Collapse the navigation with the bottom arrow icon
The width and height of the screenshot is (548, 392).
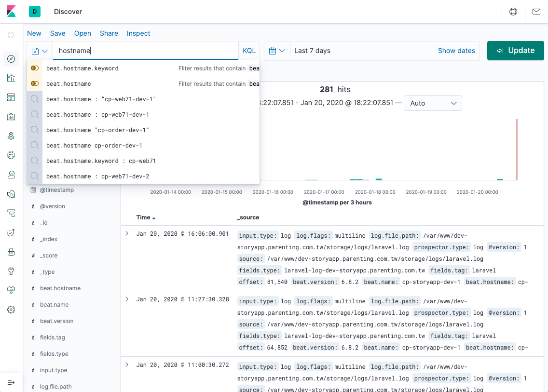[11, 382]
